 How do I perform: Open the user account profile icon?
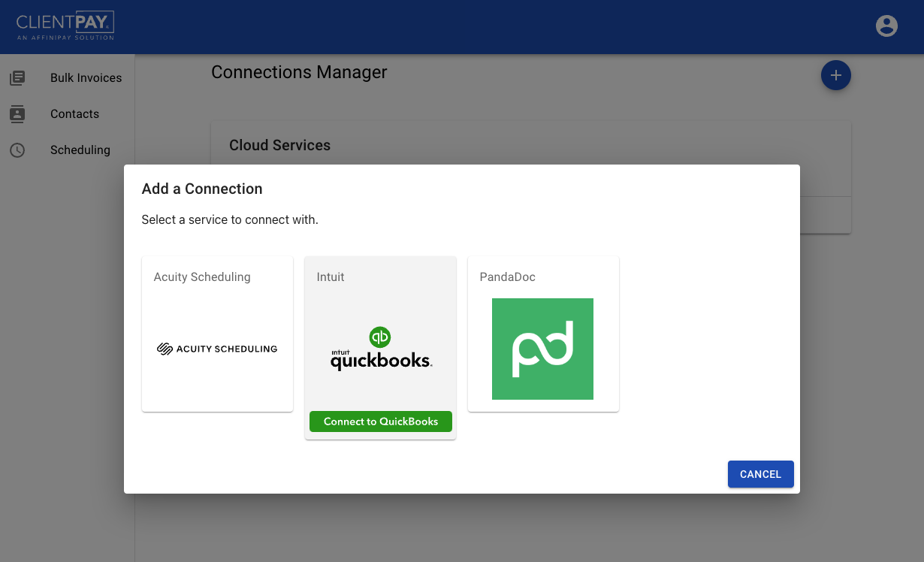point(886,26)
